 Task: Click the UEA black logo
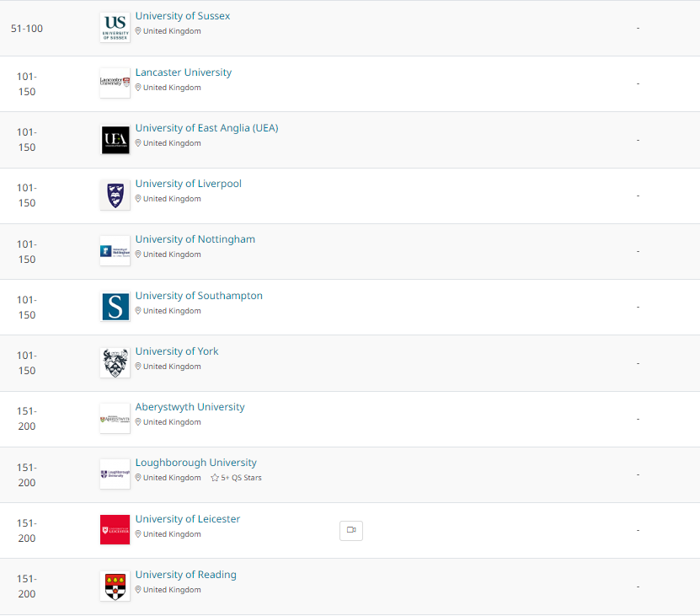[x=115, y=139]
